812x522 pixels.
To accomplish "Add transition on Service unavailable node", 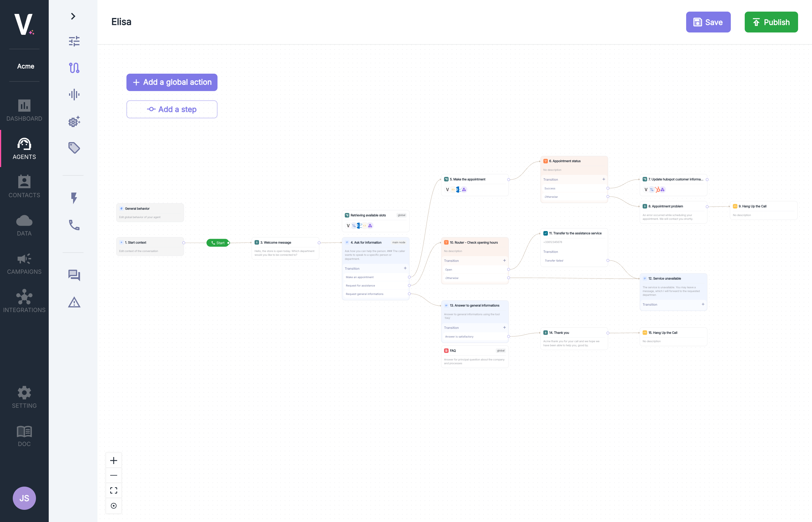I will pyautogui.click(x=703, y=304).
